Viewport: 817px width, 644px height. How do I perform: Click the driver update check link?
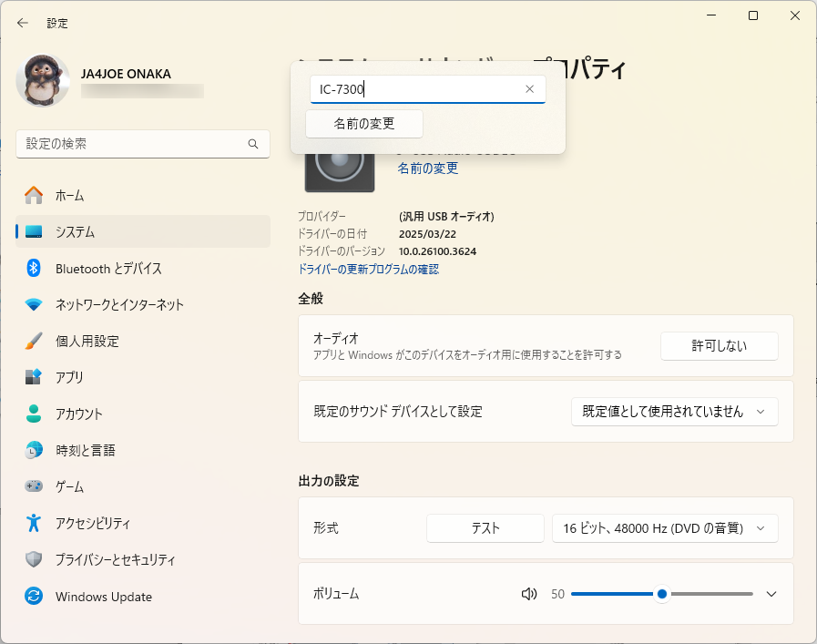(368, 270)
